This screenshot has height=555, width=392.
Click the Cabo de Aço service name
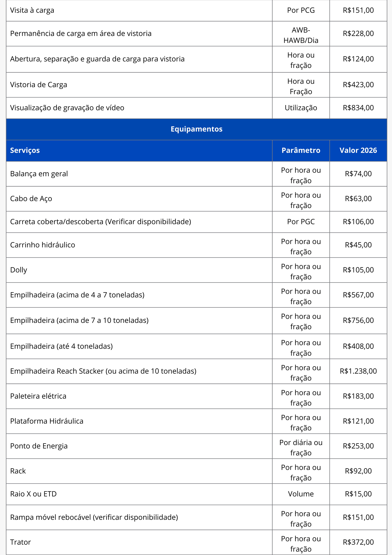coord(31,199)
